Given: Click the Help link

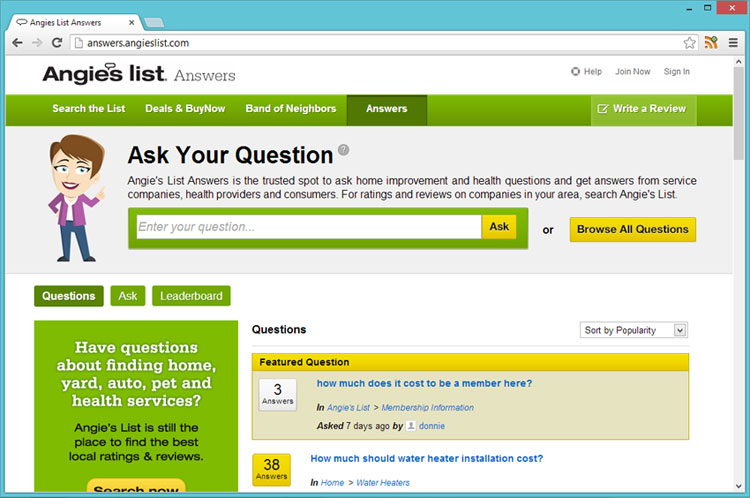Looking at the screenshot, I should tap(593, 71).
